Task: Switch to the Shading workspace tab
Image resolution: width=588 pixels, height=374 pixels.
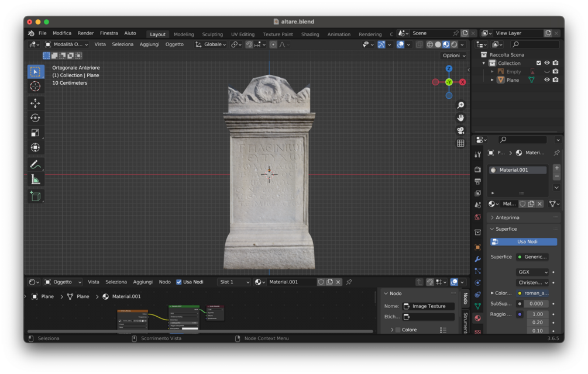Action: coord(310,34)
